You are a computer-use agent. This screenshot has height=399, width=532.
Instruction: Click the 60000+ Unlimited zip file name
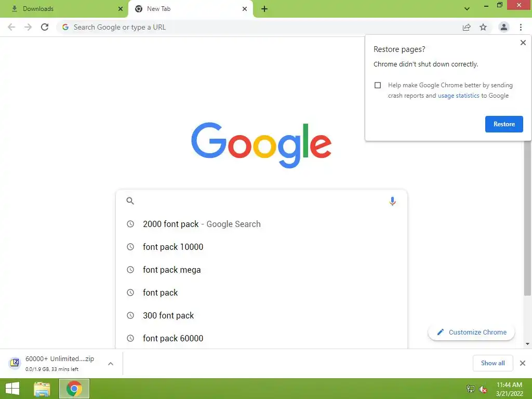coord(60,358)
